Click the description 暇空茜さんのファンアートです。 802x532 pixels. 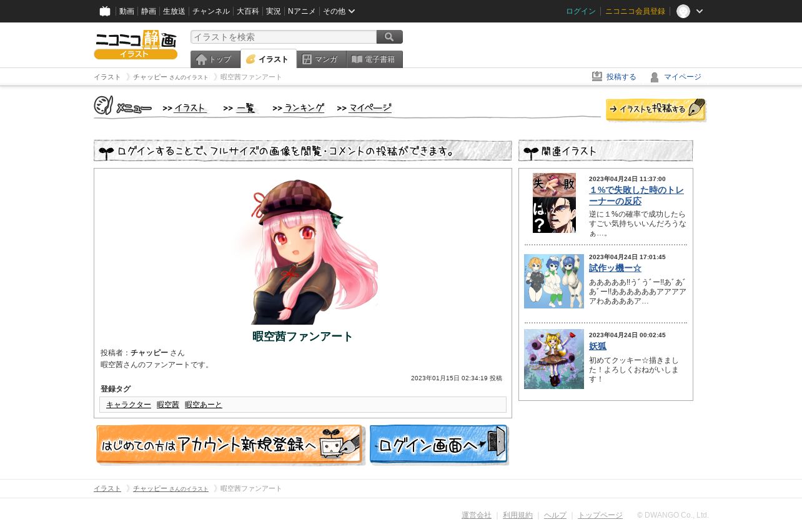[157, 365]
